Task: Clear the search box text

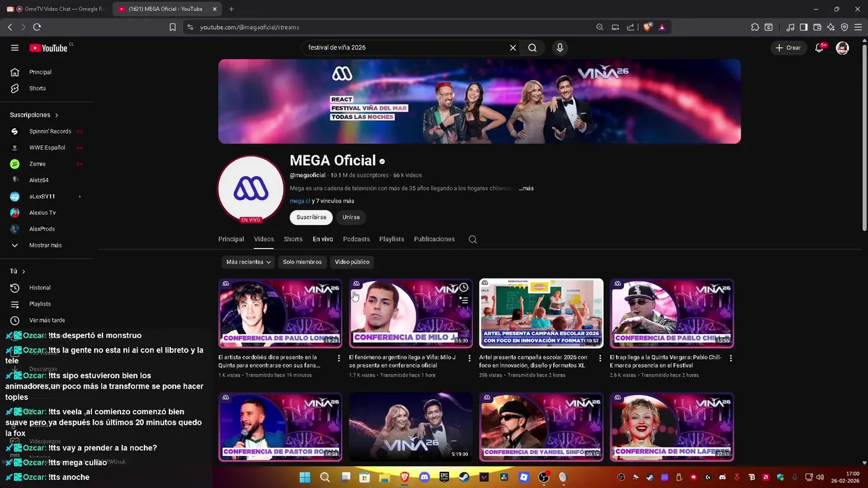Action: (513, 47)
